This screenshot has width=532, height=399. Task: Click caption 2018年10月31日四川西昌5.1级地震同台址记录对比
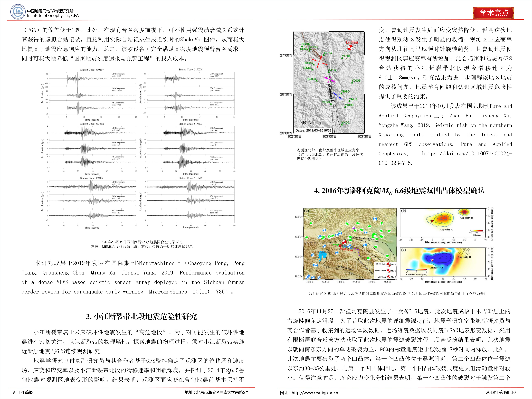142,242
